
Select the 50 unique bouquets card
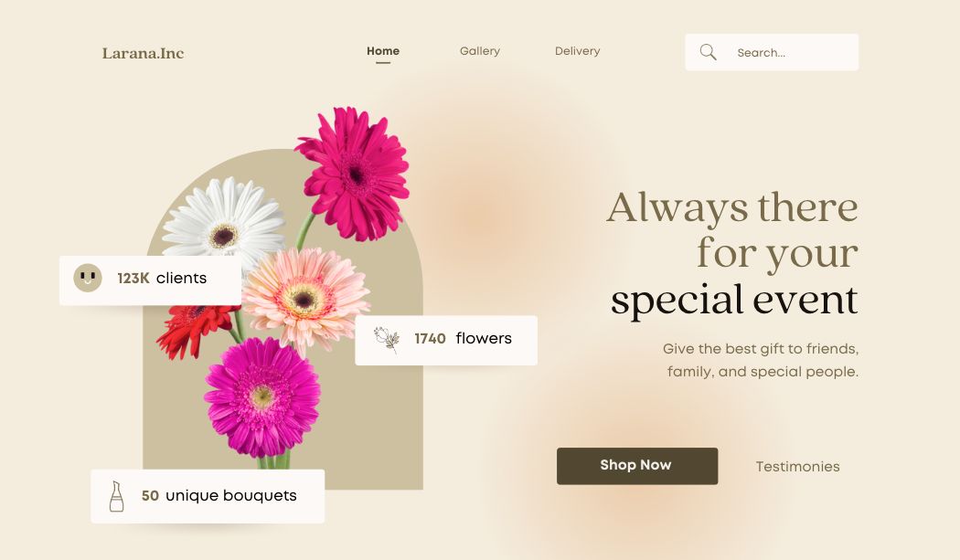click(x=208, y=496)
